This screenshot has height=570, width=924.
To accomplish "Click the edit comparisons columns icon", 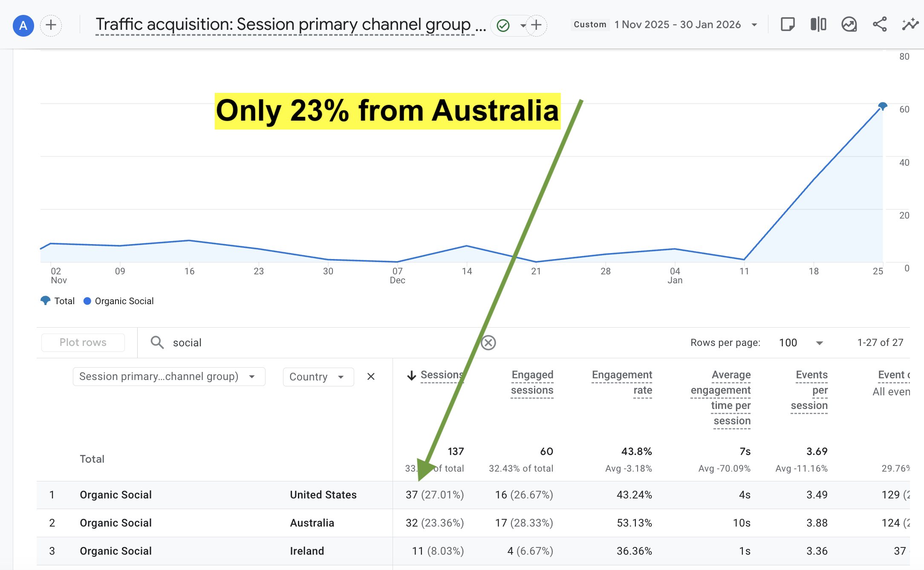I will [818, 24].
